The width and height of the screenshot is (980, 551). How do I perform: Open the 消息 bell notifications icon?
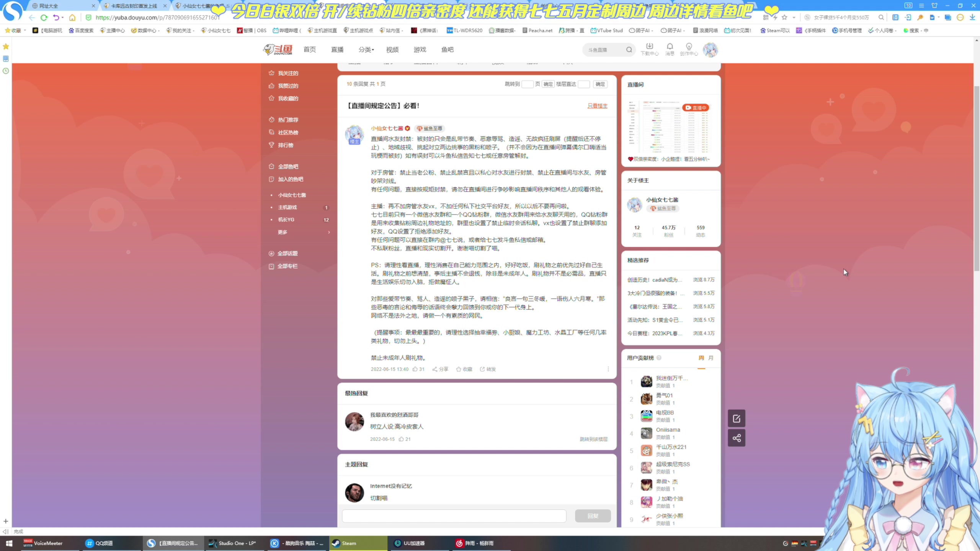pyautogui.click(x=670, y=47)
